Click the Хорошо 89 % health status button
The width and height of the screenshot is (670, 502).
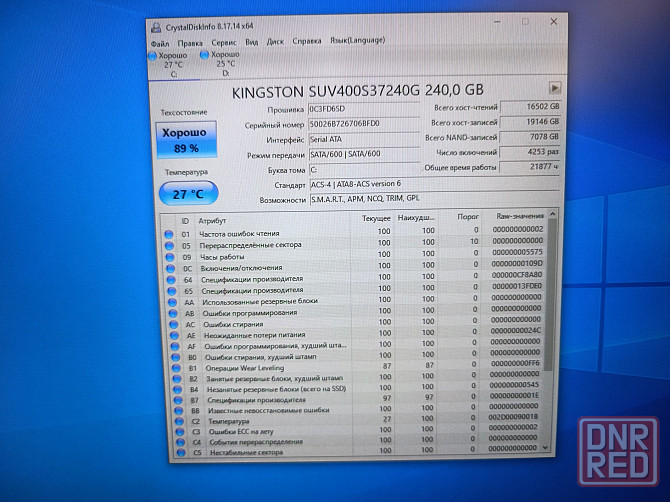coord(186,140)
